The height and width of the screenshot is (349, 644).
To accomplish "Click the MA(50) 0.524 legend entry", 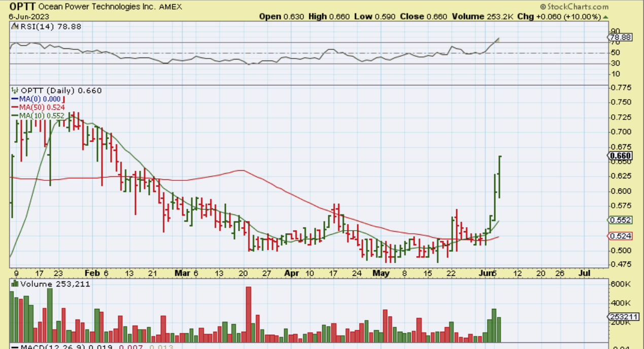I will point(42,107).
